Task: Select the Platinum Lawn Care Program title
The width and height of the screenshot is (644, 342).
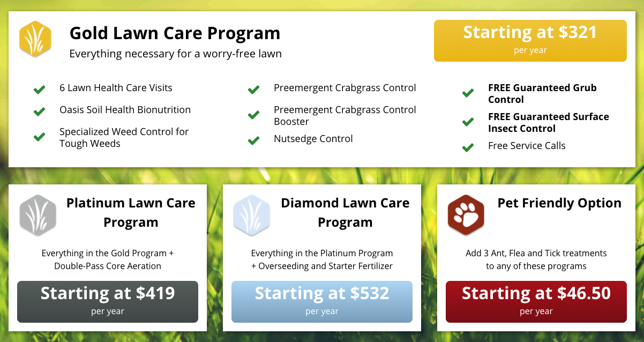Action: coord(131,213)
